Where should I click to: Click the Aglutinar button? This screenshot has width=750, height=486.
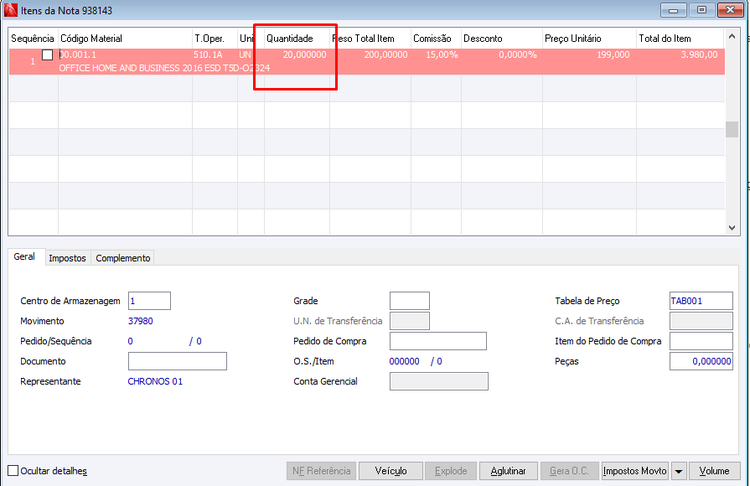coord(508,471)
